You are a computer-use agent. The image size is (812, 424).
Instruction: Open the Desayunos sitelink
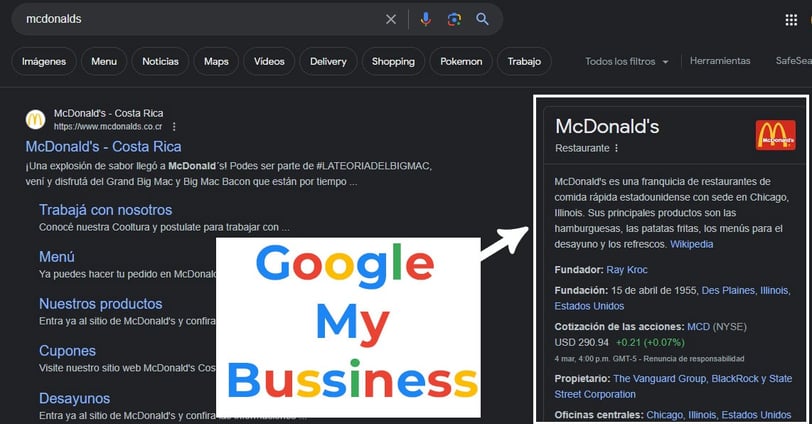[x=75, y=398]
